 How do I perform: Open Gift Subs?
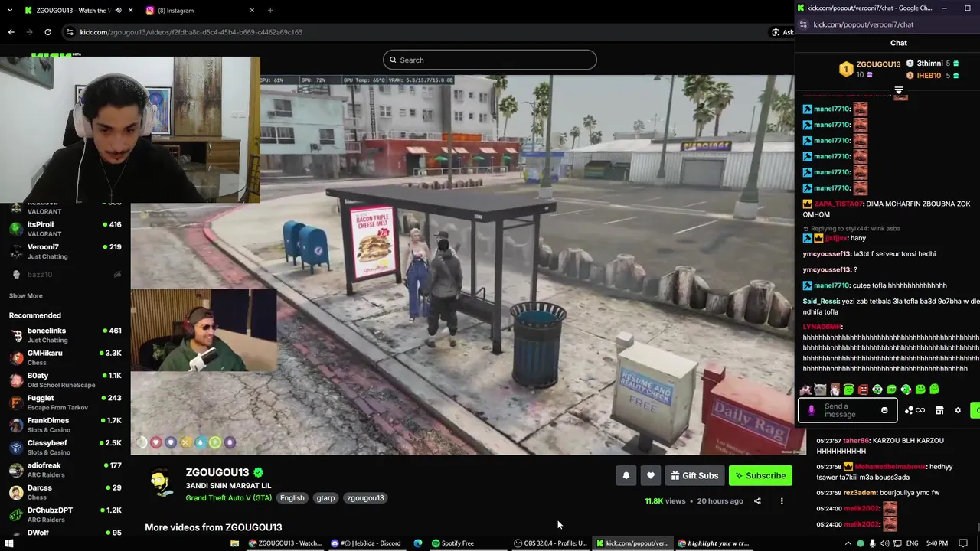click(694, 476)
